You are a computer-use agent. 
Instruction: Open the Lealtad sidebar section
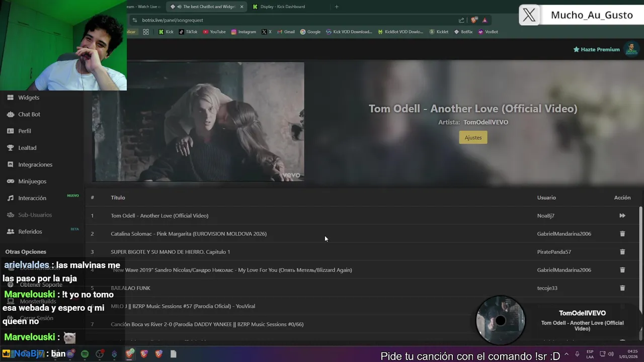pos(27,148)
